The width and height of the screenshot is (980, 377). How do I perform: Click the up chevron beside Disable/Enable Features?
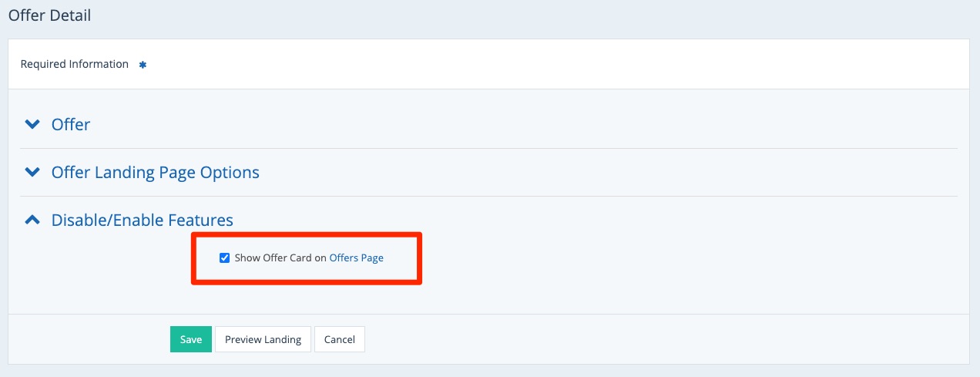pyautogui.click(x=32, y=220)
